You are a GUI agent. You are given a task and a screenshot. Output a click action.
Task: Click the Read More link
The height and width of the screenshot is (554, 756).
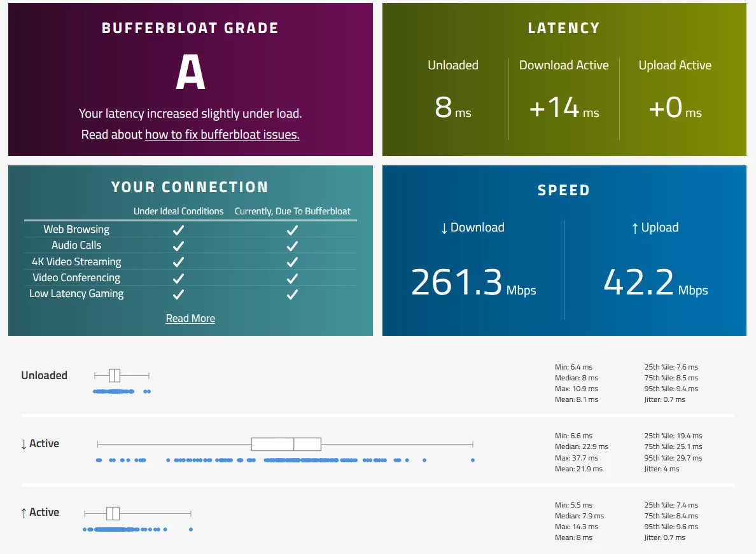click(190, 319)
